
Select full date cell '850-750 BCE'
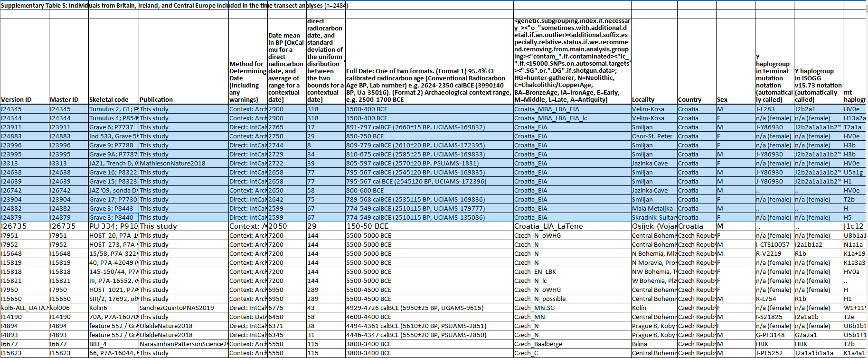point(429,136)
